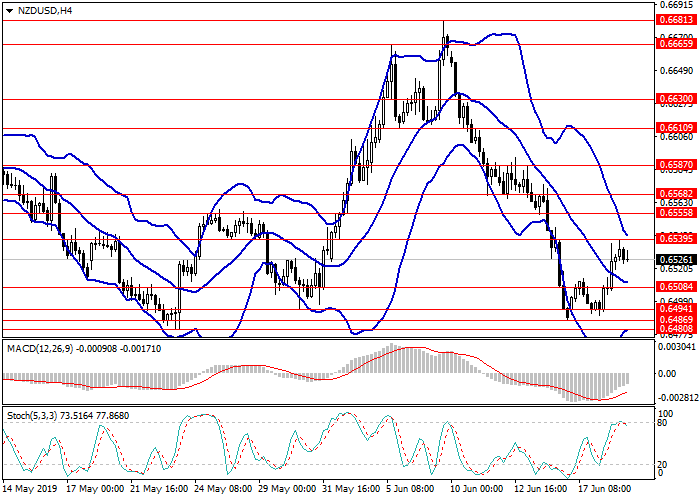700x500 pixels.
Task: Select the MACD scale value -0.002812
Action: 676,398
